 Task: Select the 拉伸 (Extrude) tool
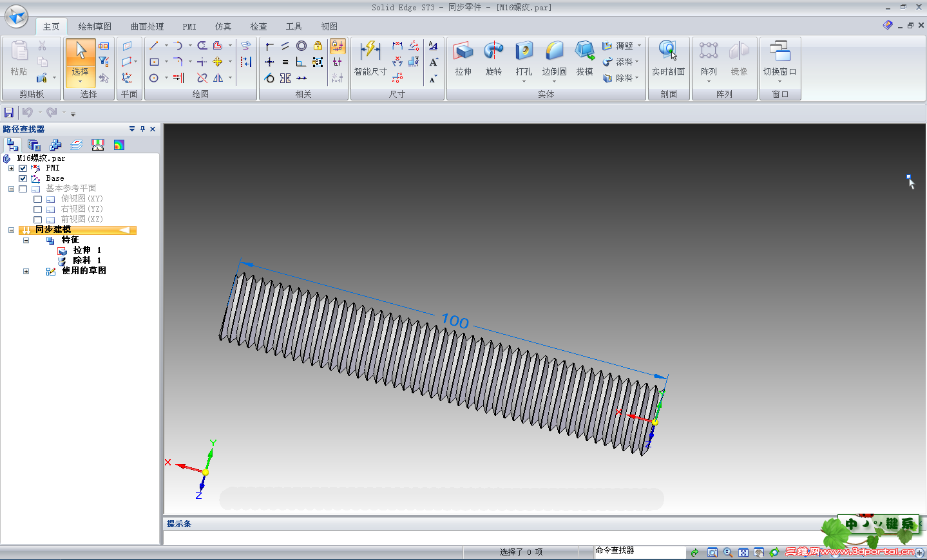pos(463,59)
